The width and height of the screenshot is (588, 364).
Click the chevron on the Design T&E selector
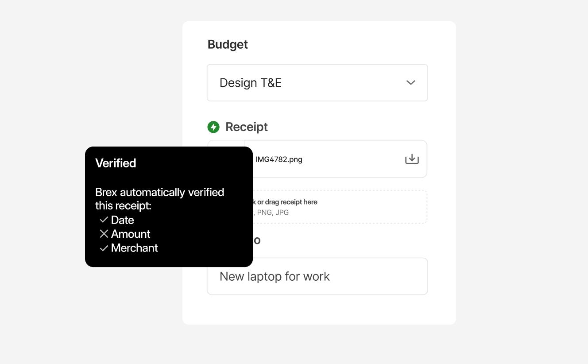point(410,82)
